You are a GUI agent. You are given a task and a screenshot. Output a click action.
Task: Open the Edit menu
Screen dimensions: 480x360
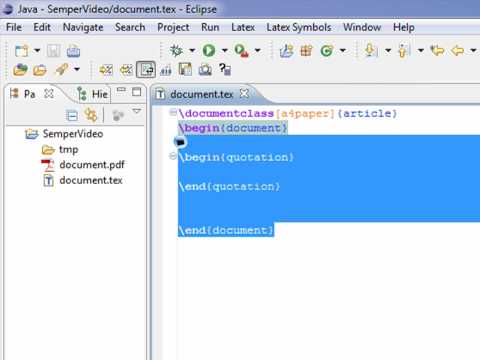[x=42, y=27]
